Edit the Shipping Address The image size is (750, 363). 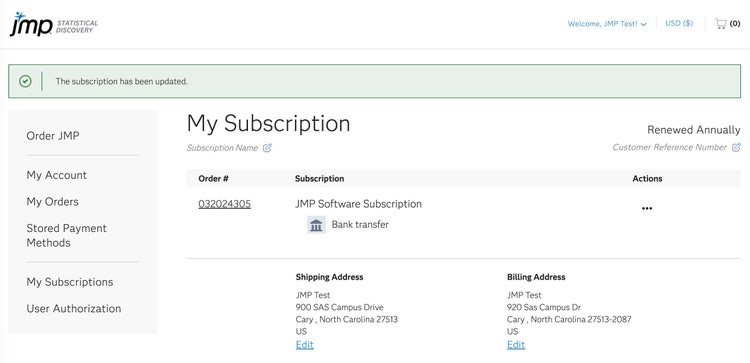point(305,345)
